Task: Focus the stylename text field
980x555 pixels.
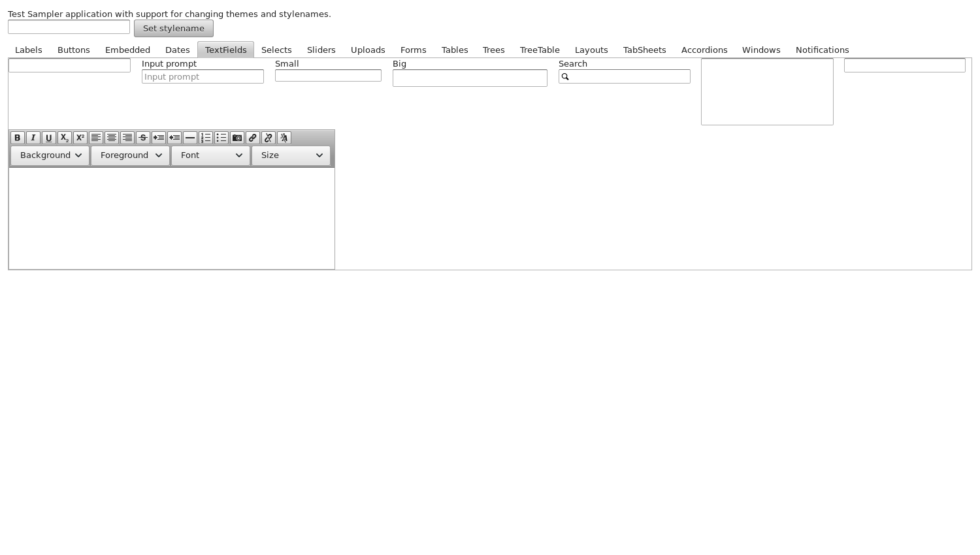Action: pos(69,27)
